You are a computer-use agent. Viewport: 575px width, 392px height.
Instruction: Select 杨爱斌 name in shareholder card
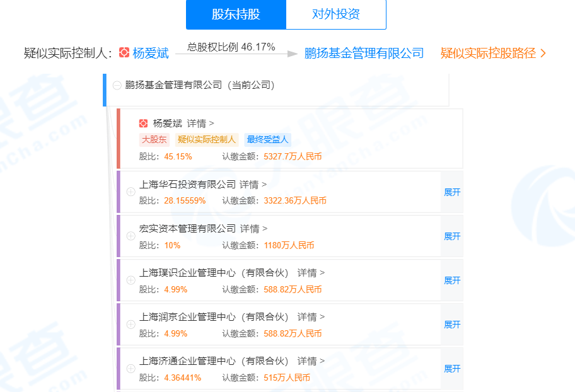tap(167, 124)
